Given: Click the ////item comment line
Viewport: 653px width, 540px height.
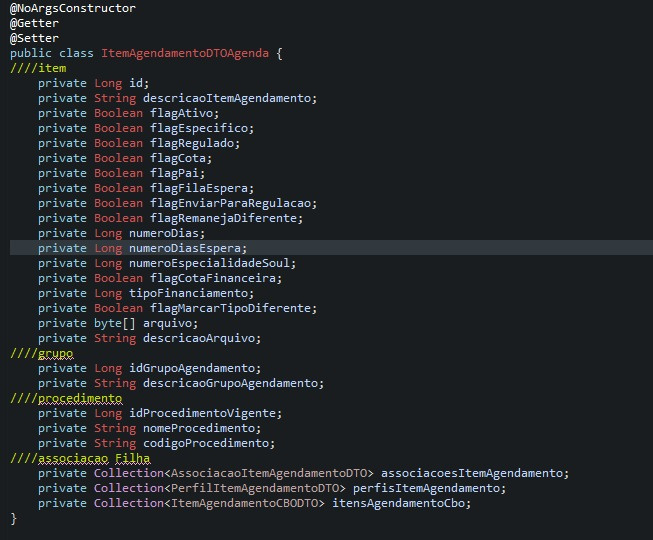Looking at the screenshot, I should pos(38,68).
